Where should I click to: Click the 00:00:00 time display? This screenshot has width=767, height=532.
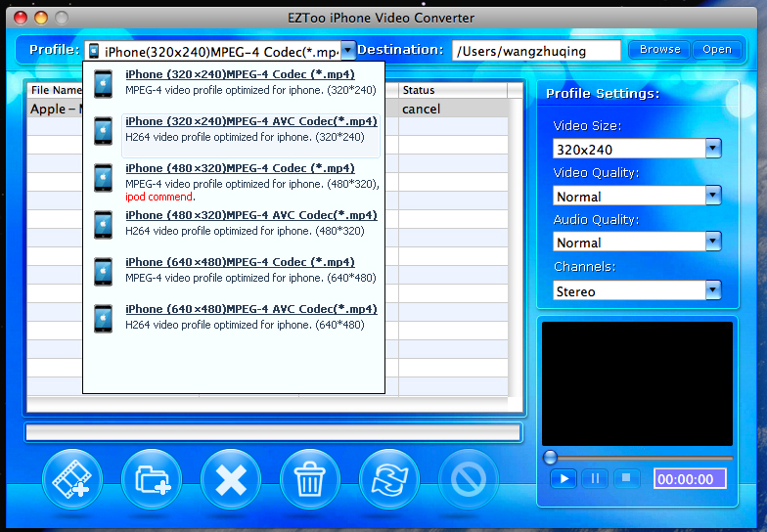pyautogui.click(x=690, y=479)
